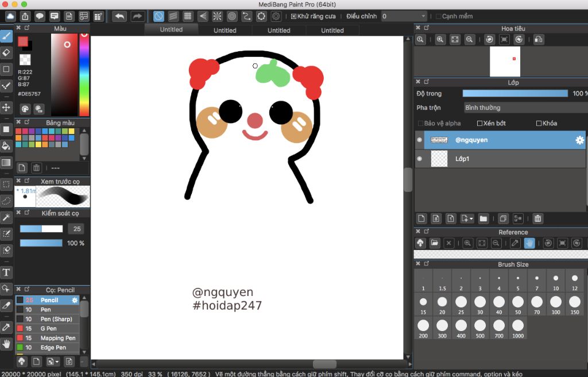Viewport: 588px width, 377px height.
Task: Select the Move tool
Action: click(x=6, y=107)
